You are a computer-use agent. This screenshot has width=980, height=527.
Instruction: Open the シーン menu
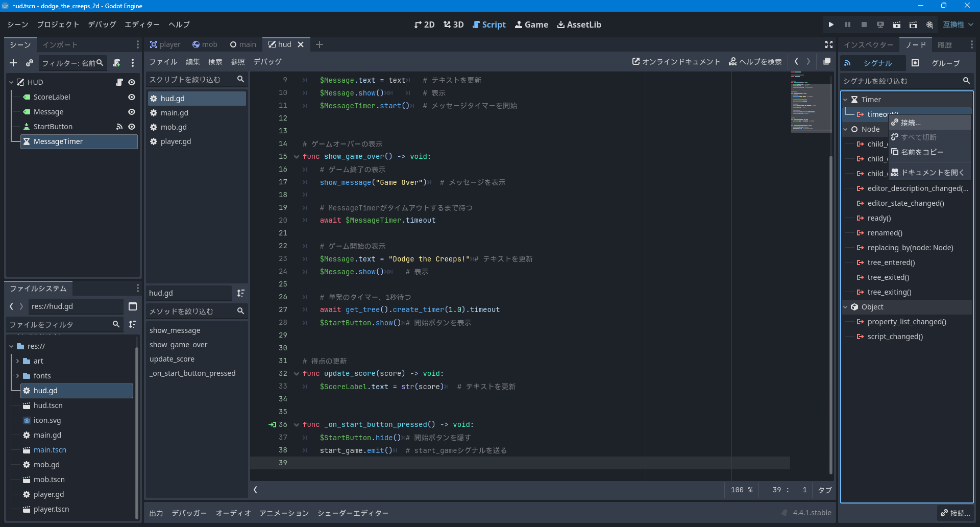tap(18, 25)
